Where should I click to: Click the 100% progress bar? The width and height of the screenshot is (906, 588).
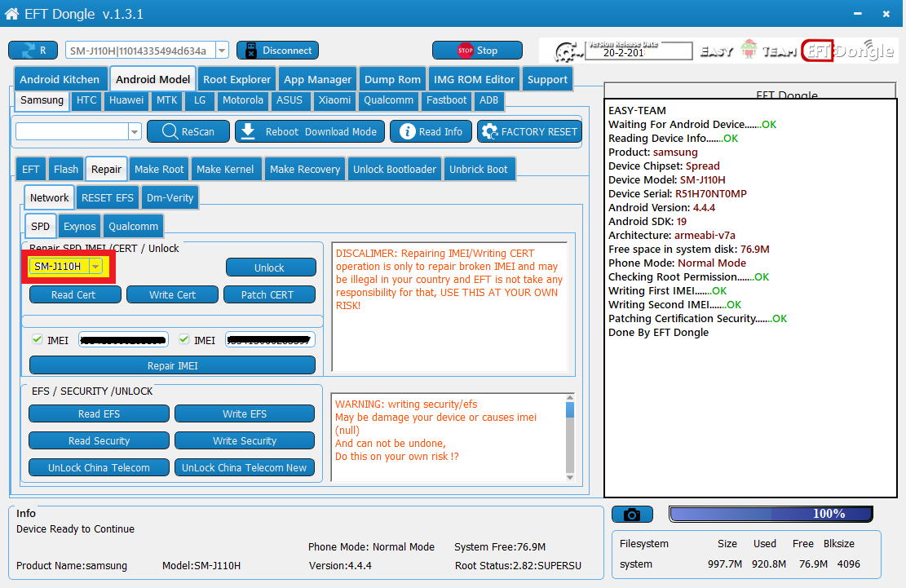(x=771, y=514)
